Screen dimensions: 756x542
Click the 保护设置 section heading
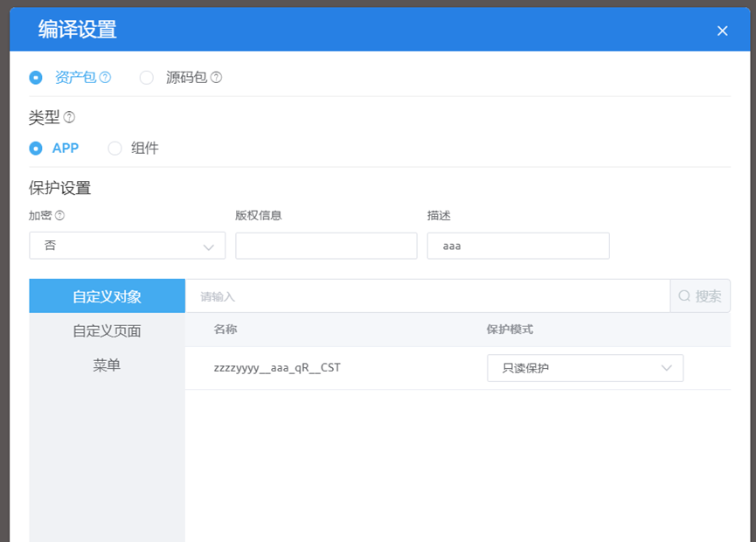tap(59, 188)
